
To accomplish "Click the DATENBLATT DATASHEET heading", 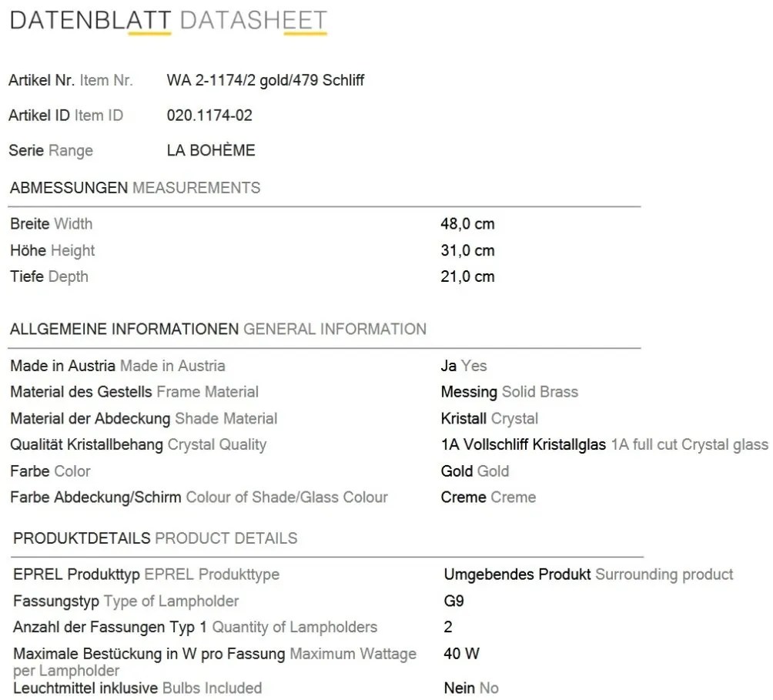I will click(168, 22).
